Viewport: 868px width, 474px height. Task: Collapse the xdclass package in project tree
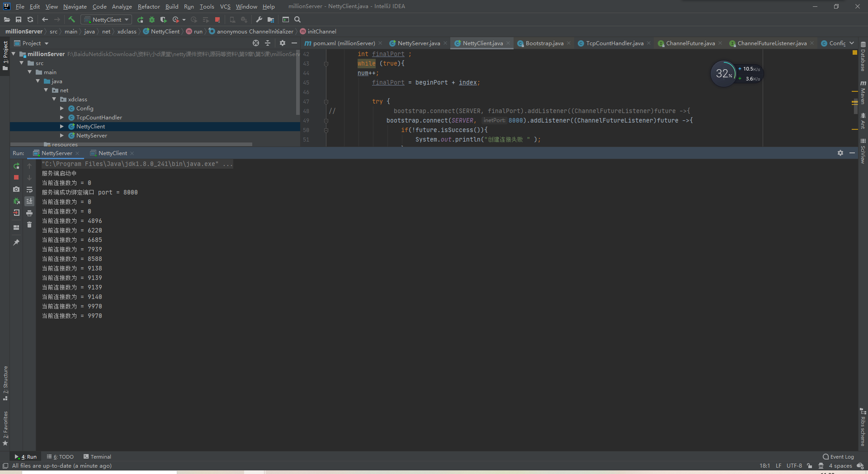pyautogui.click(x=54, y=100)
